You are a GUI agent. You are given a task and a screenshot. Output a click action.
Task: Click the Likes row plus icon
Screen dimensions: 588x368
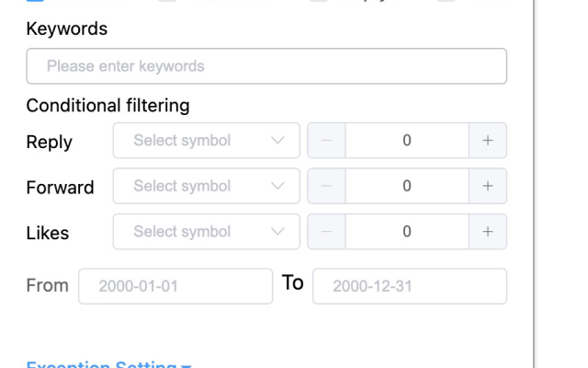(x=488, y=231)
